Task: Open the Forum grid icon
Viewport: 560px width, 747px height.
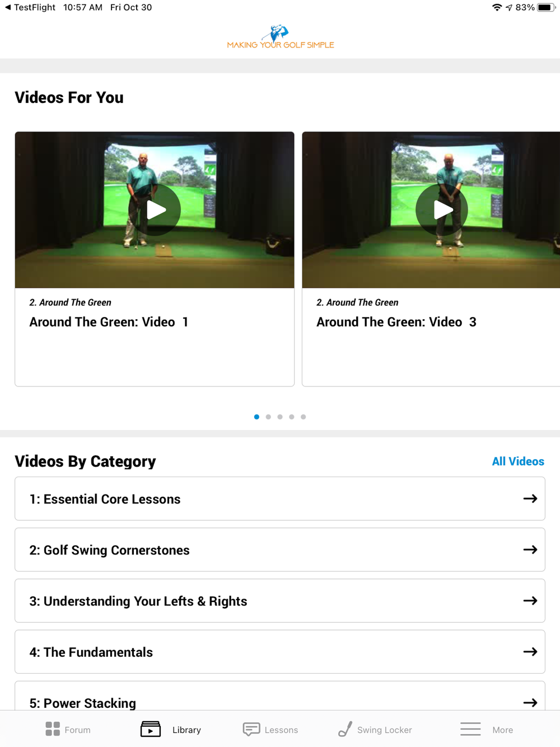Action: (x=53, y=729)
